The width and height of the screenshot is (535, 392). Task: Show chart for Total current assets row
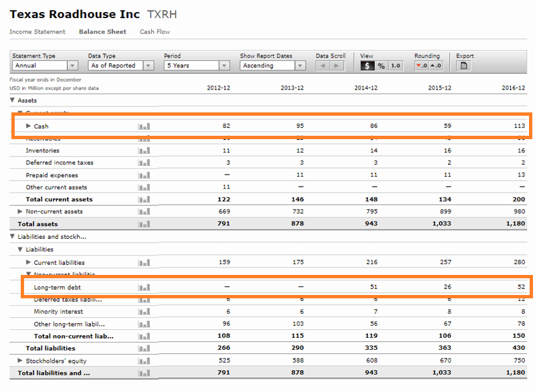(x=144, y=199)
